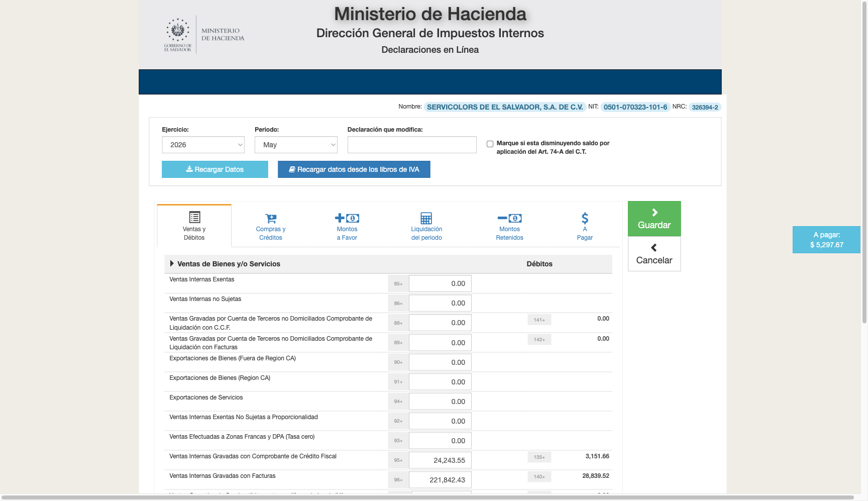The height and width of the screenshot is (501, 868).
Task: Save the declaration with Guardar
Action: point(655,219)
